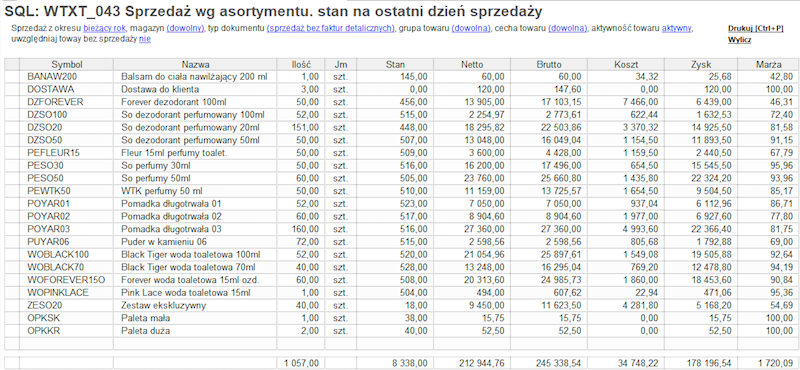Click the Koszt column header

click(626, 65)
